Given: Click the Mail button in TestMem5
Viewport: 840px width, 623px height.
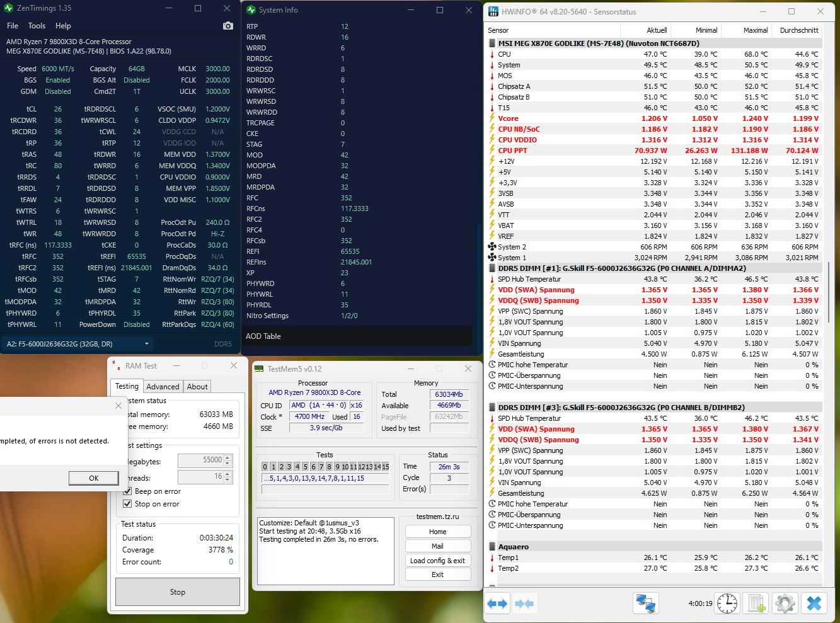Looking at the screenshot, I should 438,546.
